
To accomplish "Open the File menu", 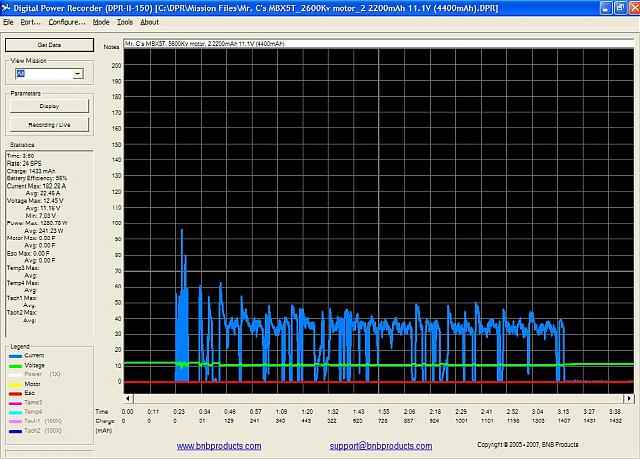I will (x=8, y=21).
